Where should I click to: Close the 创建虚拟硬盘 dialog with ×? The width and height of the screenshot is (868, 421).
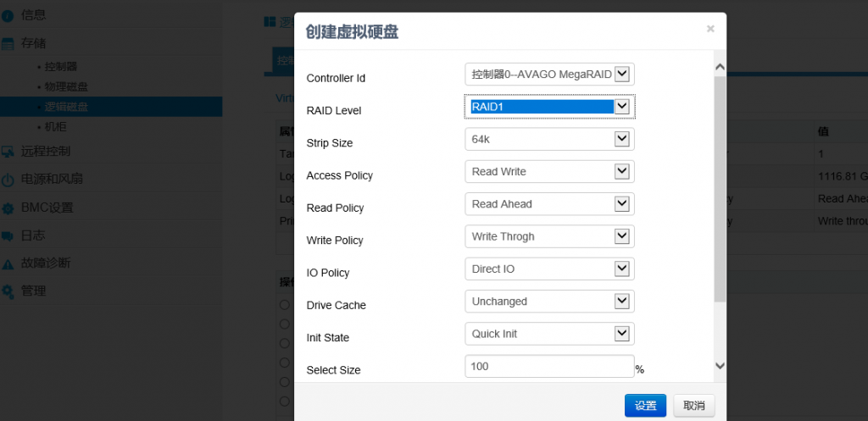click(x=710, y=29)
